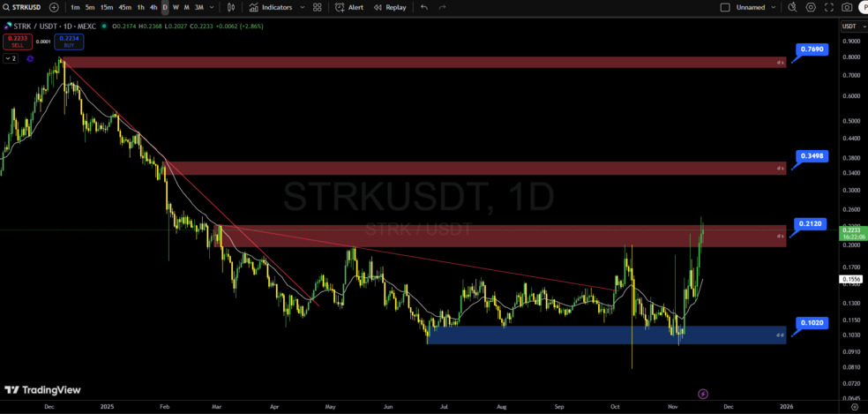This screenshot has height=414, width=868.
Task: Click the quick search icon
Action: pyautogui.click(x=792, y=7)
